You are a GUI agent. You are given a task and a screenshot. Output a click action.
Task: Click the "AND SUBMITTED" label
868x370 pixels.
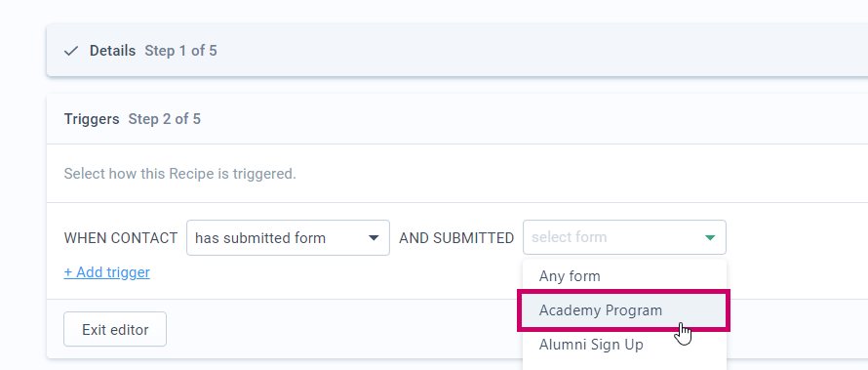[x=456, y=238]
